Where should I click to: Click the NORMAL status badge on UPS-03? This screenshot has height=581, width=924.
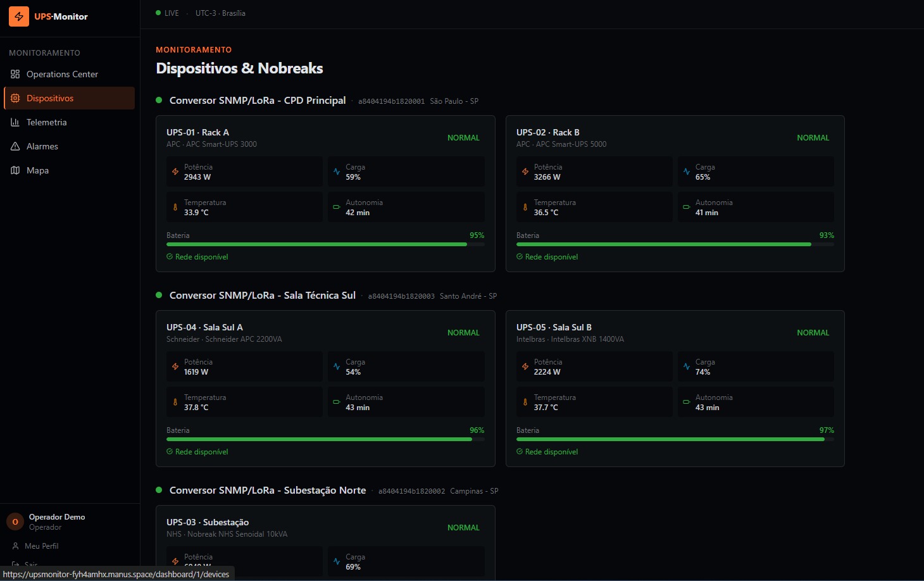pyautogui.click(x=463, y=528)
